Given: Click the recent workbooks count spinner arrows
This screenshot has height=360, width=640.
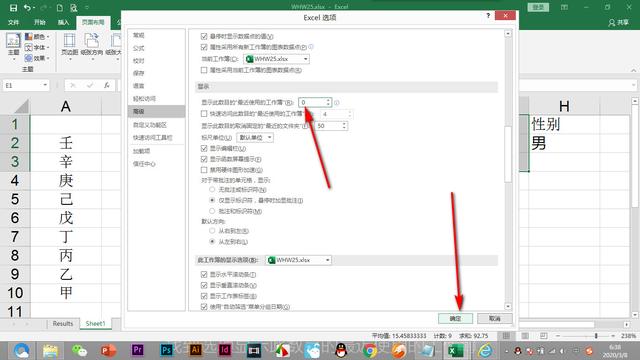Looking at the screenshot, I should pos(328,102).
